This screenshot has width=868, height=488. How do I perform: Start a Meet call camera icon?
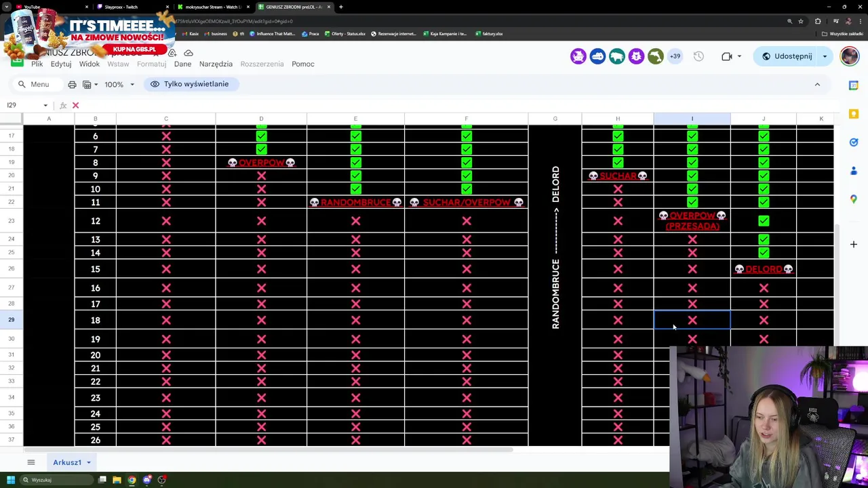(726, 56)
